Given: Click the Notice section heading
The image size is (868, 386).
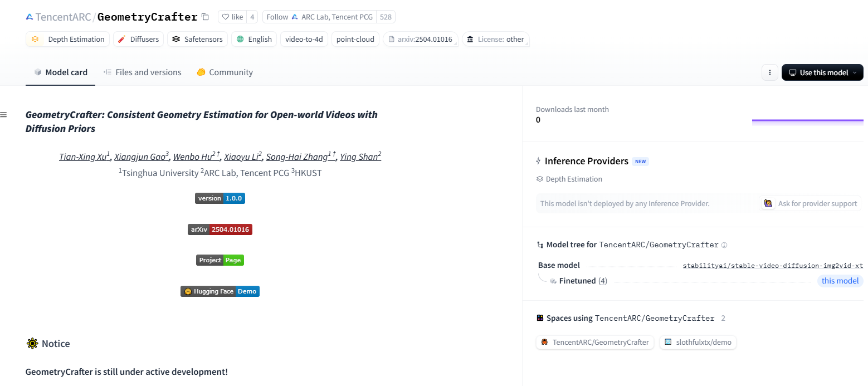Looking at the screenshot, I should [56, 344].
